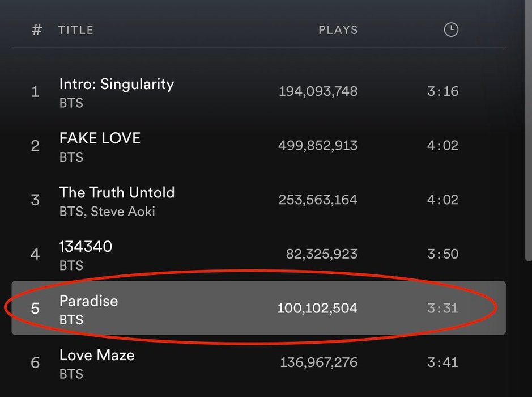The image size is (532, 397).
Task: Sort tracks by TITLE column header
Action: click(x=76, y=30)
